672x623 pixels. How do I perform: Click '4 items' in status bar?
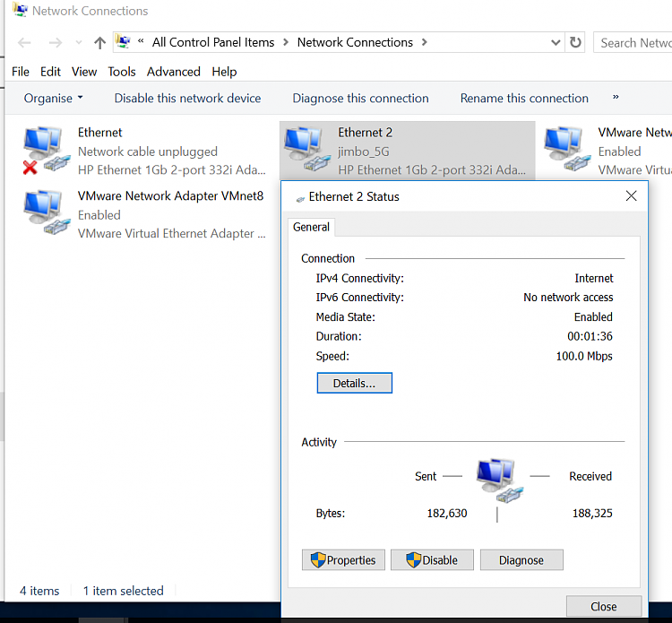click(x=39, y=591)
